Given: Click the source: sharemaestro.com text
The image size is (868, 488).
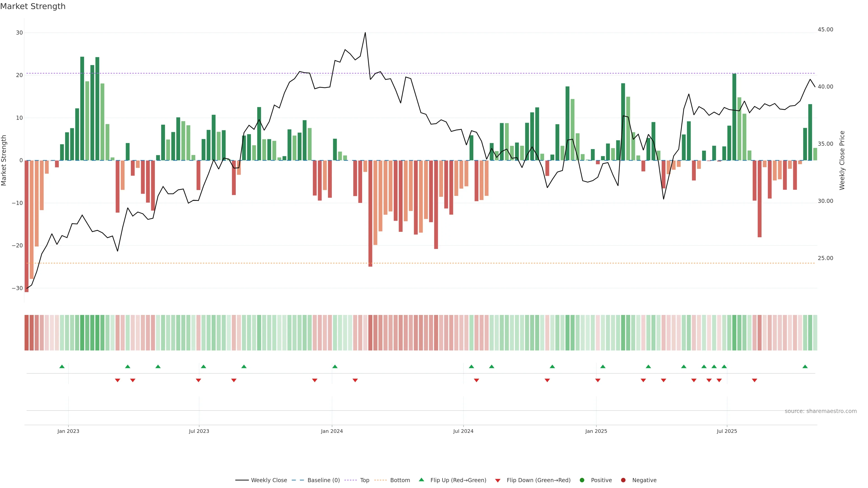Looking at the screenshot, I should (x=821, y=411).
